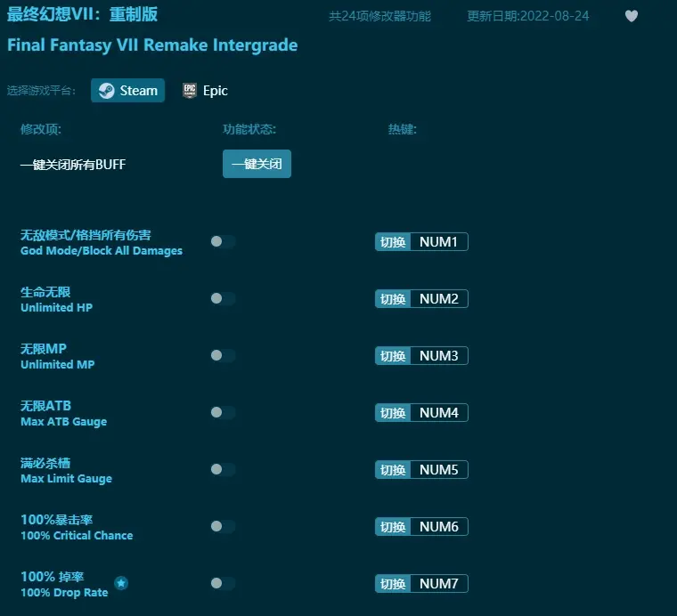Click Final Fantasy VII Remake Intergrade title
The image size is (677, 616).
pyautogui.click(x=152, y=45)
